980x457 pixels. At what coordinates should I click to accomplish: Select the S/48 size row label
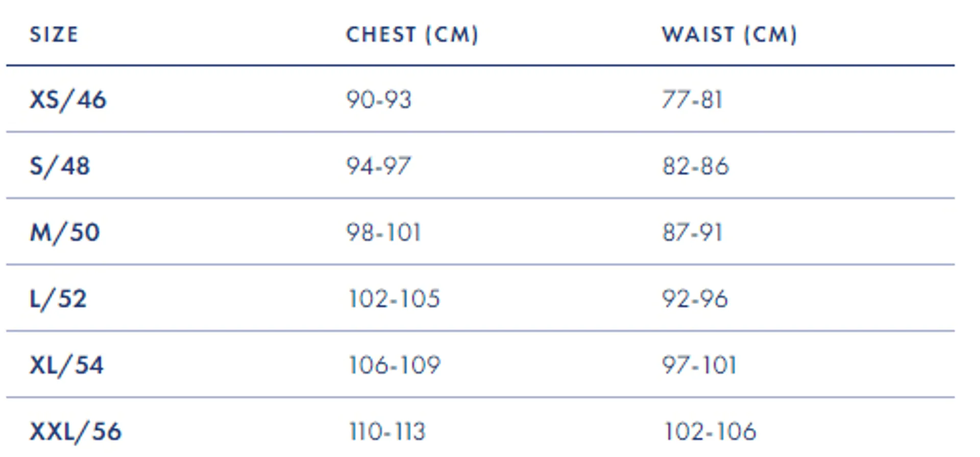point(60,166)
